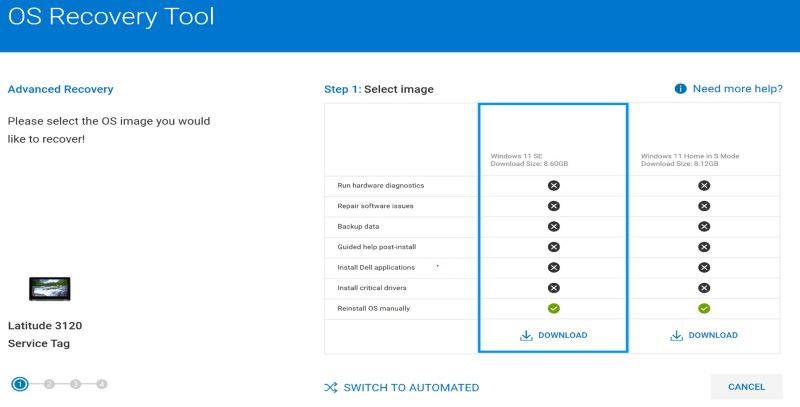Select step 4 in the progress indicator
This screenshot has width=800, height=407.
[x=102, y=384]
